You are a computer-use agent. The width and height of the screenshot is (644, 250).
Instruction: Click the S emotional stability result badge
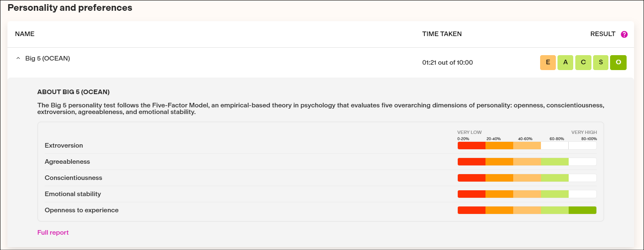pos(601,63)
